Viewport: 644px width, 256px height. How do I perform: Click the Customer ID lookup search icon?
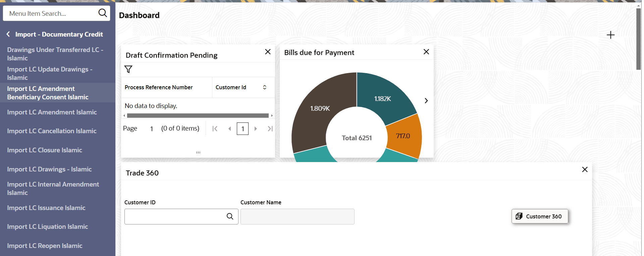point(230,216)
